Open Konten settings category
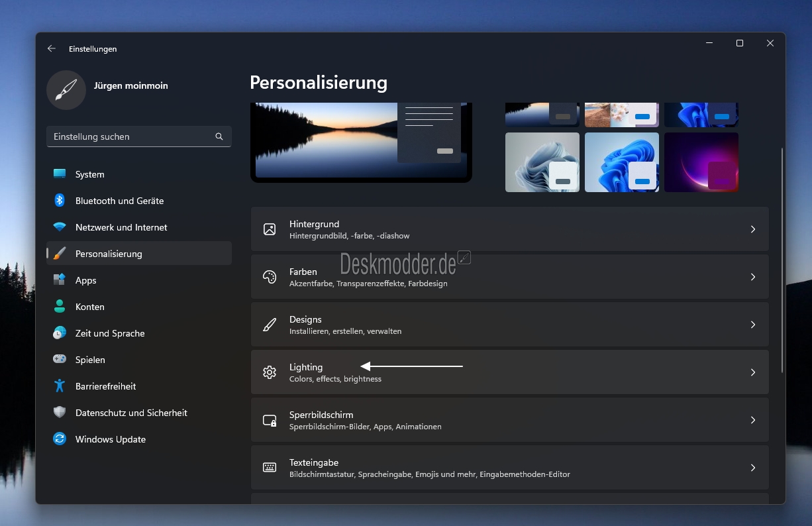The image size is (812, 526). point(139,307)
